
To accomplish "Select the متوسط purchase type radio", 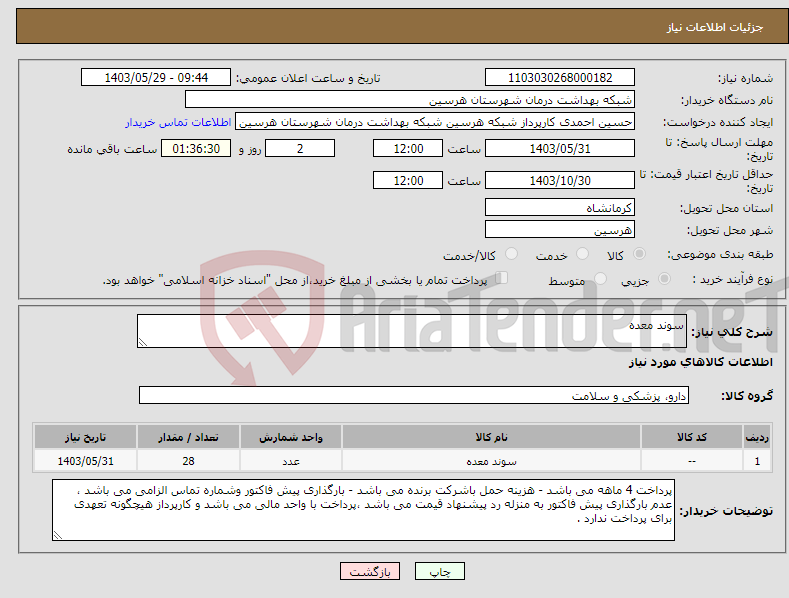I will click(600, 279).
